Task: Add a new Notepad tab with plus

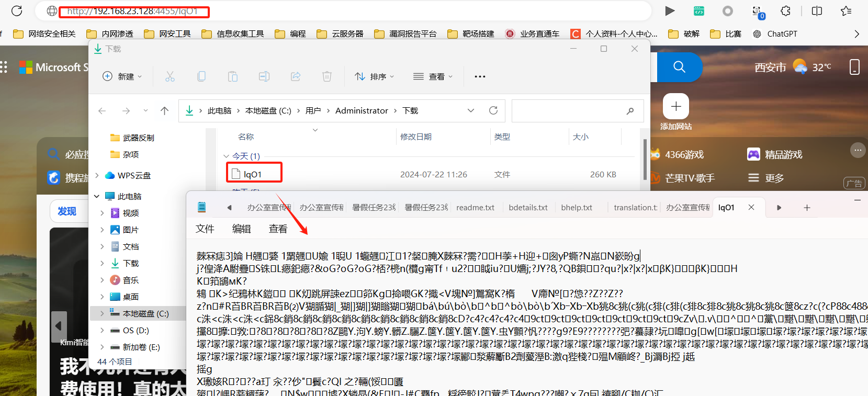Action: (x=807, y=208)
